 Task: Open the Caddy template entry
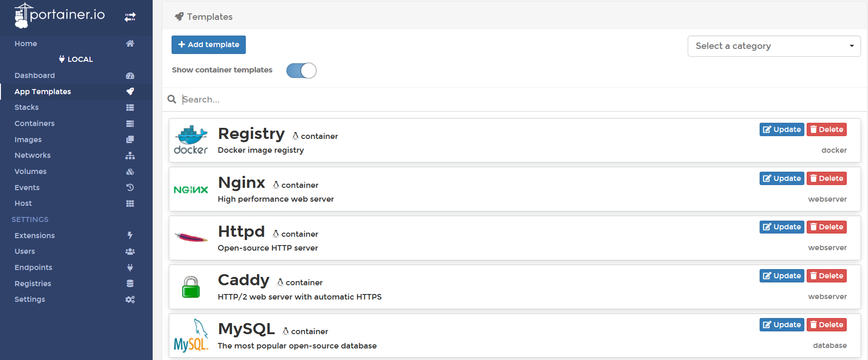[244, 280]
